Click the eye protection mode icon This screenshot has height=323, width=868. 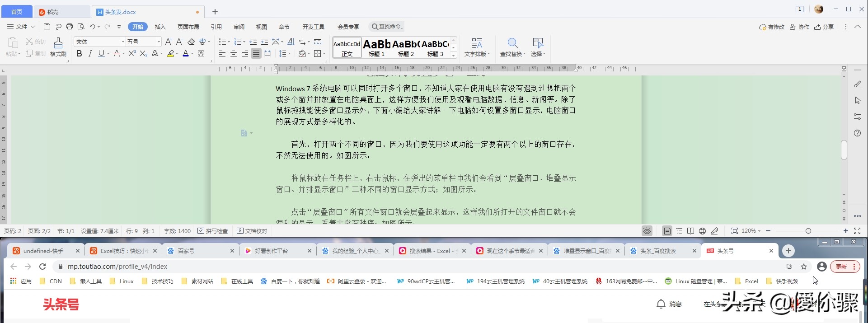[647, 231]
